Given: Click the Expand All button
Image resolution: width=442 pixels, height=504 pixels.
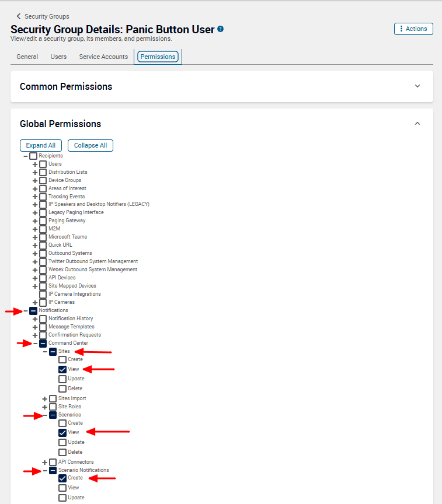Looking at the screenshot, I should point(41,145).
